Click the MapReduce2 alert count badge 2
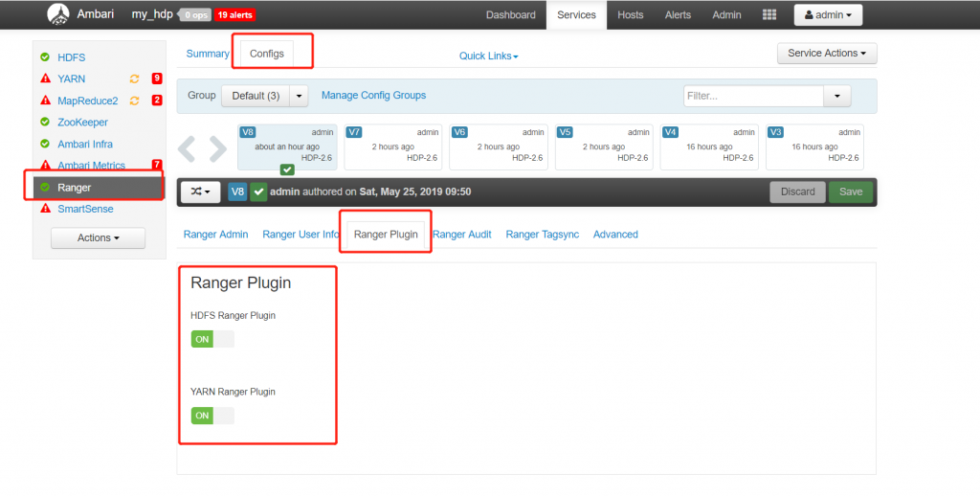The image size is (980, 496). click(x=157, y=101)
